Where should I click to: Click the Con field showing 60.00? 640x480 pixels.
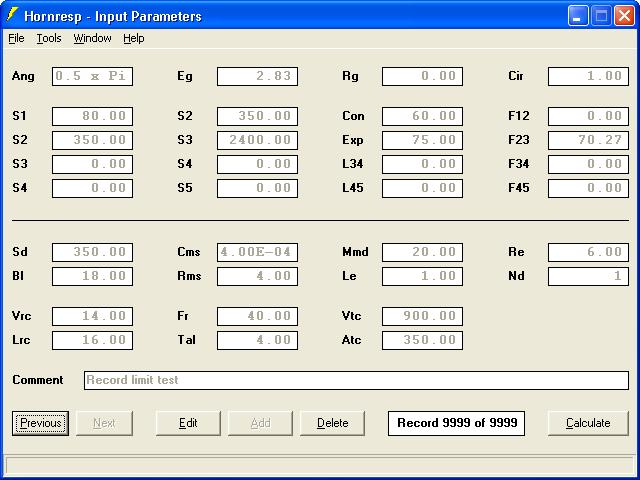point(422,116)
